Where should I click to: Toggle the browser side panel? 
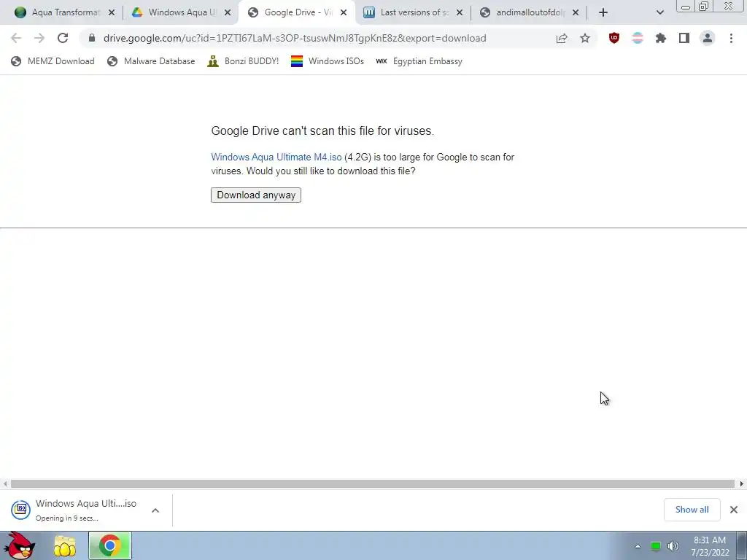pos(684,38)
